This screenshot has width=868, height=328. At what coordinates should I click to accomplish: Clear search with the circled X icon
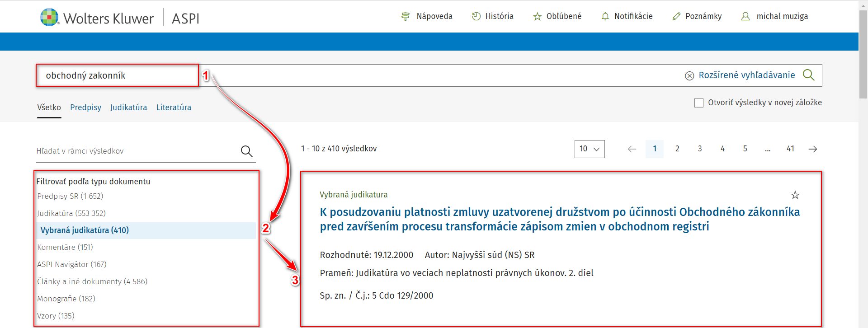point(689,75)
